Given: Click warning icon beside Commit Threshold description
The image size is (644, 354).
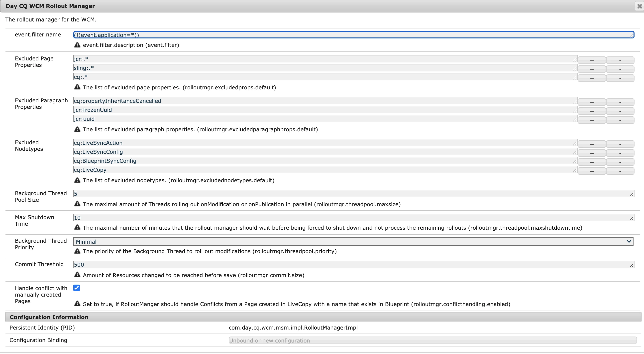Looking at the screenshot, I should coord(77,275).
